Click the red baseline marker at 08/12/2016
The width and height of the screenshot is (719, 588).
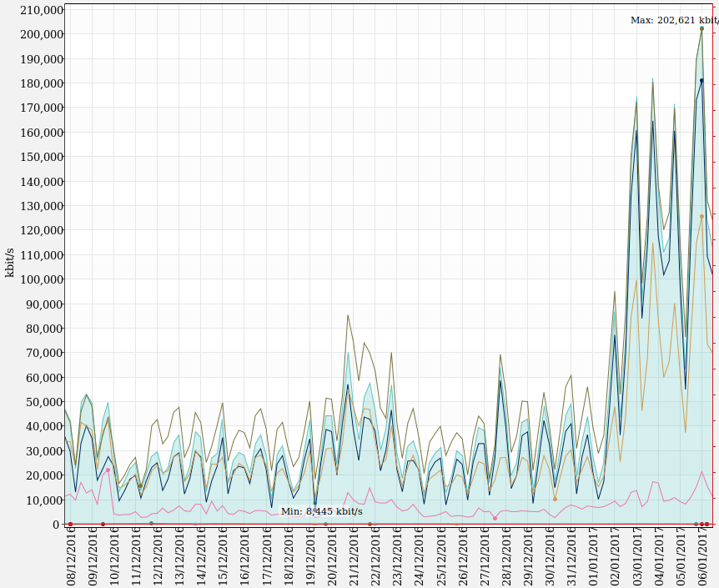click(x=70, y=525)
